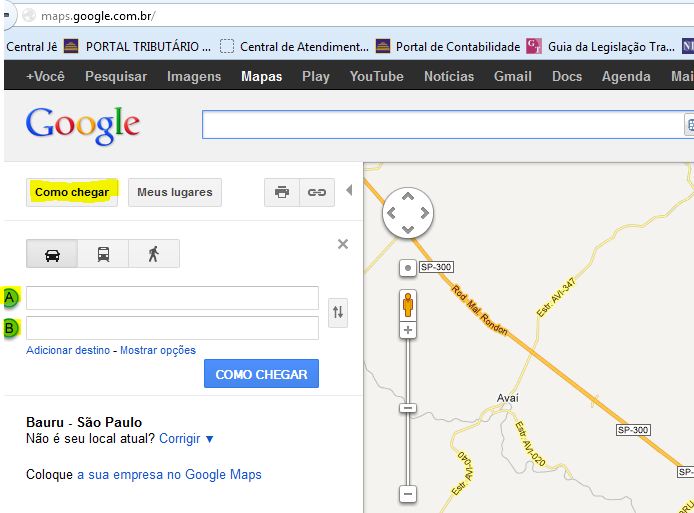Click the zoom slider handle
The image size is (694, 513).
pyautogui.click(x=408, y=408)
